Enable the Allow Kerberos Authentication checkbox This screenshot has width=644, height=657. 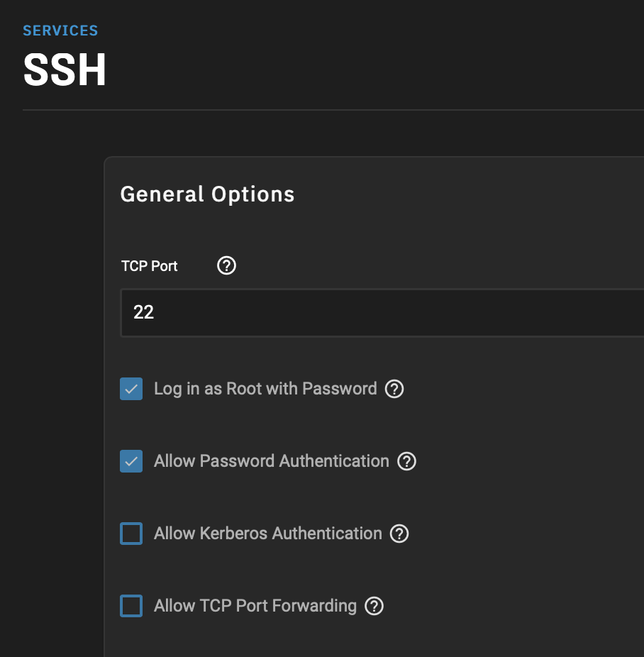[131, 534]
